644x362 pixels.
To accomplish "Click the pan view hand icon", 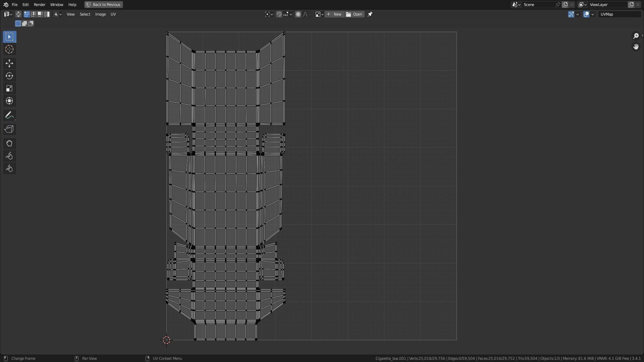I will tap(636, 47).
